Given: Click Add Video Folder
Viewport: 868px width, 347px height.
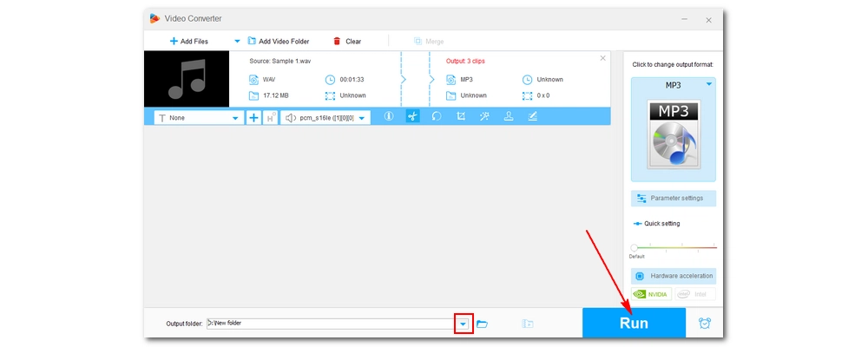Looking at the screenshot, I should tap(279, 42).
